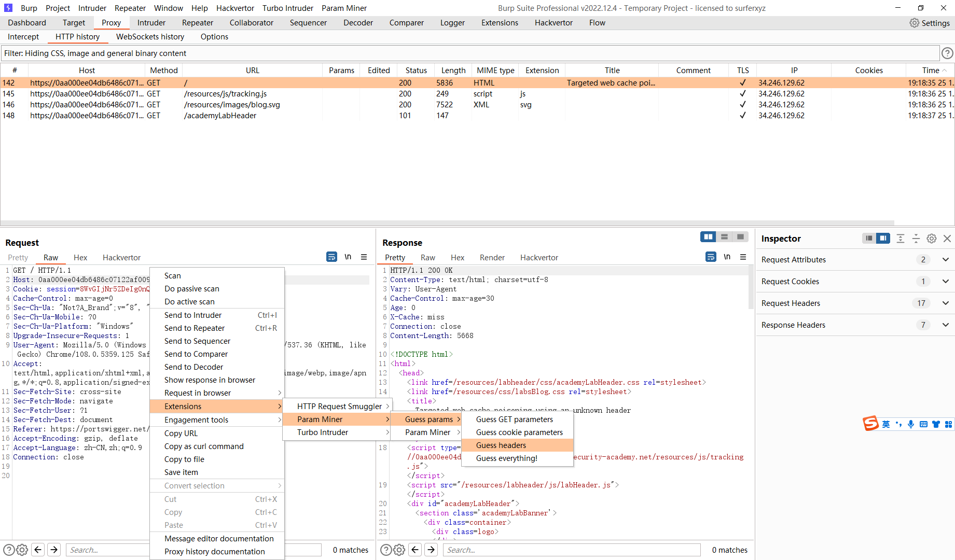Choose Copy as curl command
Viewport: 955px width, 560px height.
click(x=217, y=446)
